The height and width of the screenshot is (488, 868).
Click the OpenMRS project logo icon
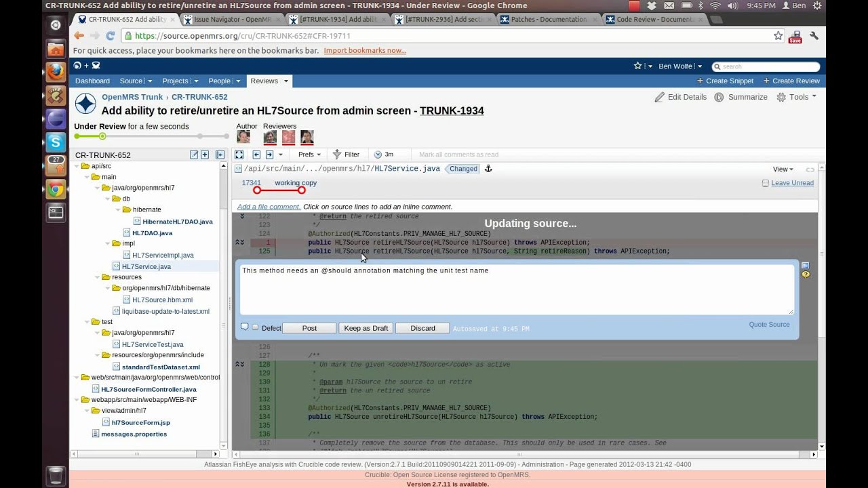pyautogui.click(x=85, y=104)
